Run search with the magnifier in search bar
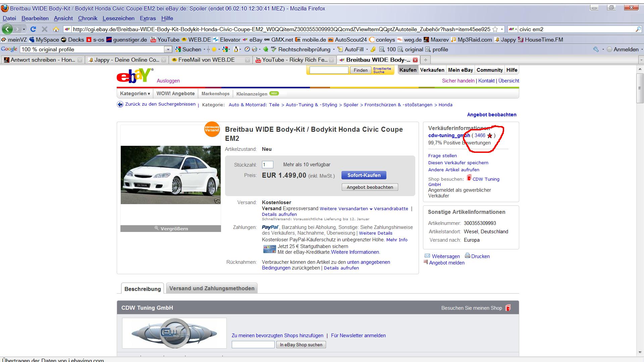 638,29
